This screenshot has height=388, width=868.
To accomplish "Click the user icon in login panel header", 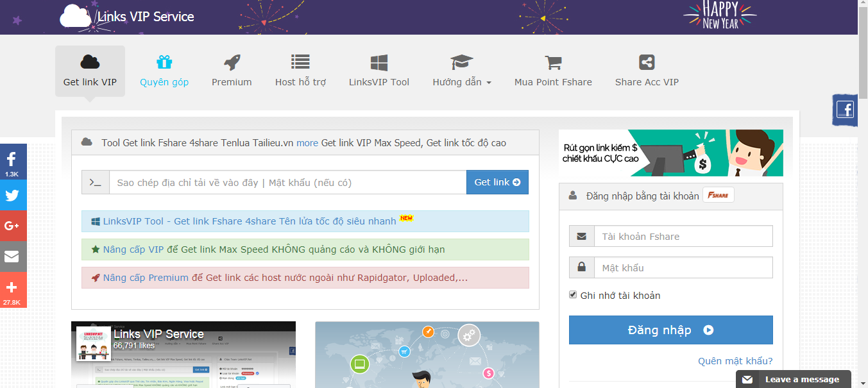I will coord(573,196).
